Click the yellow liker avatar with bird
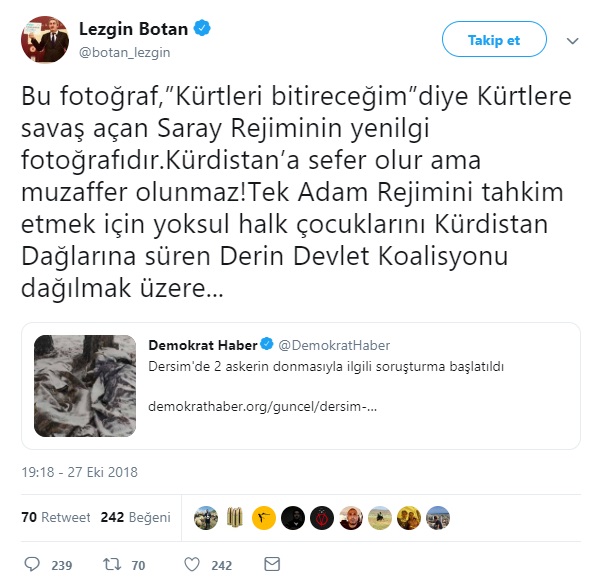Screen dimensions: 594x581 click(264, 518)
